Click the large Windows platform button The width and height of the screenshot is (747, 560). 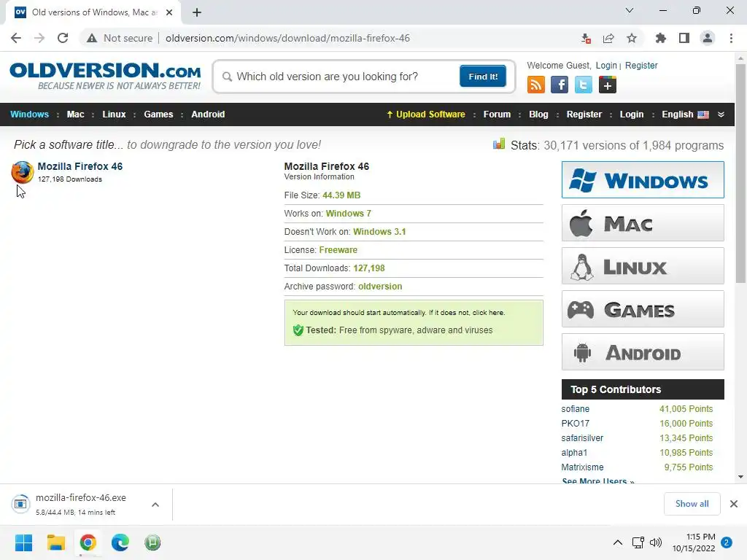643,179
